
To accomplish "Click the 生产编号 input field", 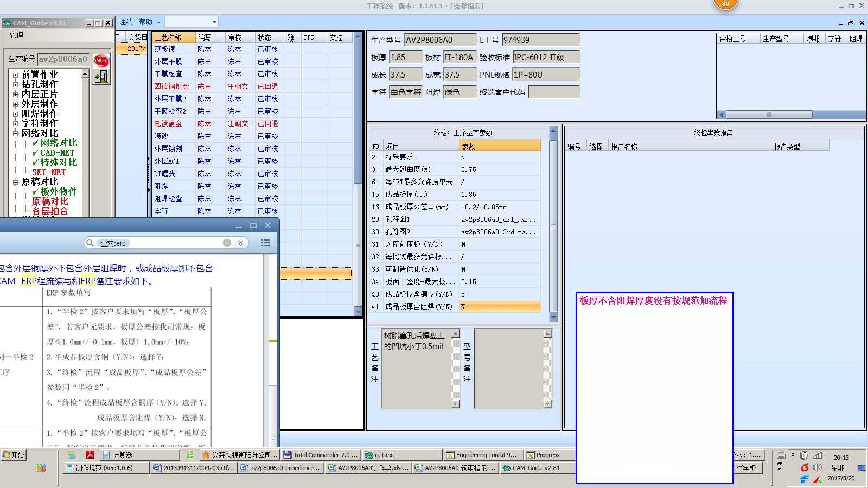I will click(63, 59).
